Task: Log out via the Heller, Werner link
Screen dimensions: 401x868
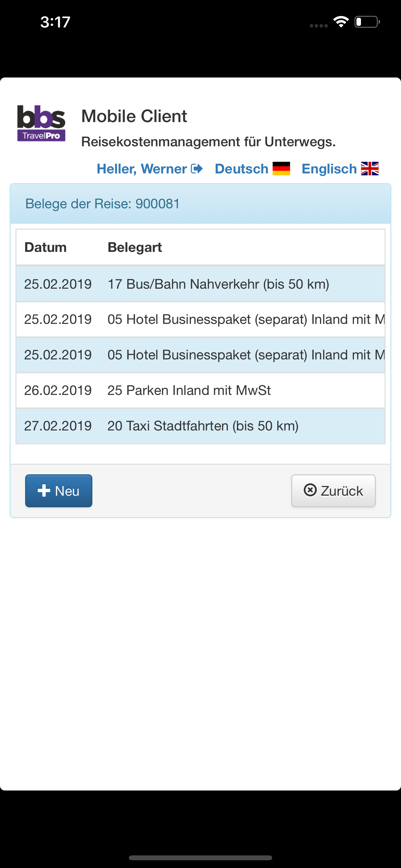Action: click(149, 169)
